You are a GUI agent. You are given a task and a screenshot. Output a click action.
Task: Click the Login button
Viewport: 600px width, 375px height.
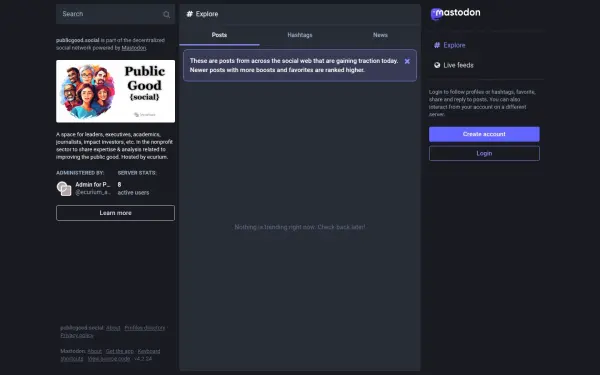click(484, 153)
